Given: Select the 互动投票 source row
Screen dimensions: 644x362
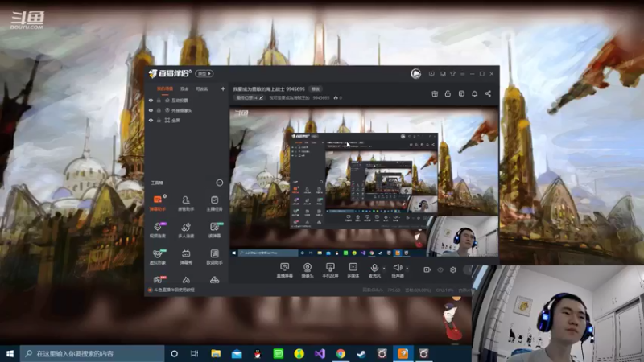Looking at the screenshot, I should (187, 100).
